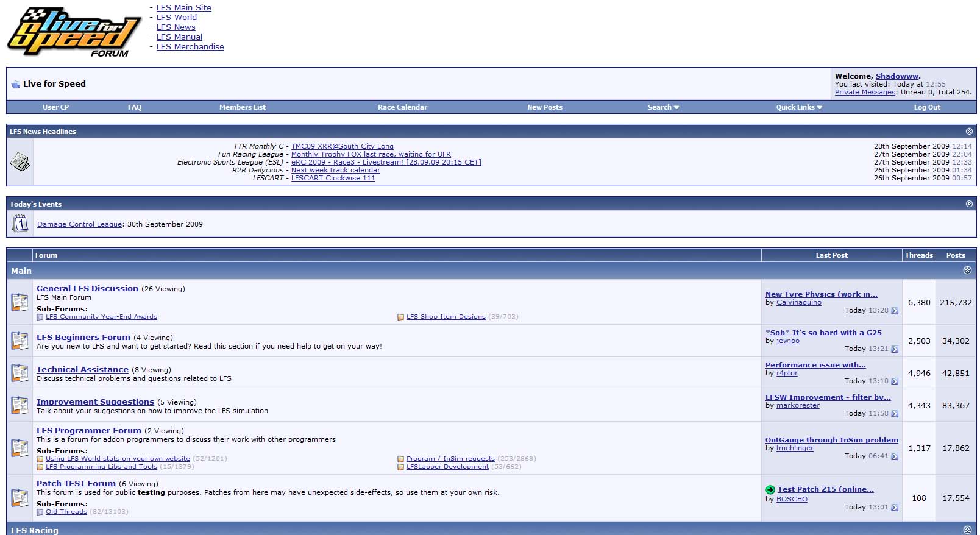Go to last post arrow for General LFS Discussion
The width and height of the screenshot is (980, 535).
tap(895, 311)
